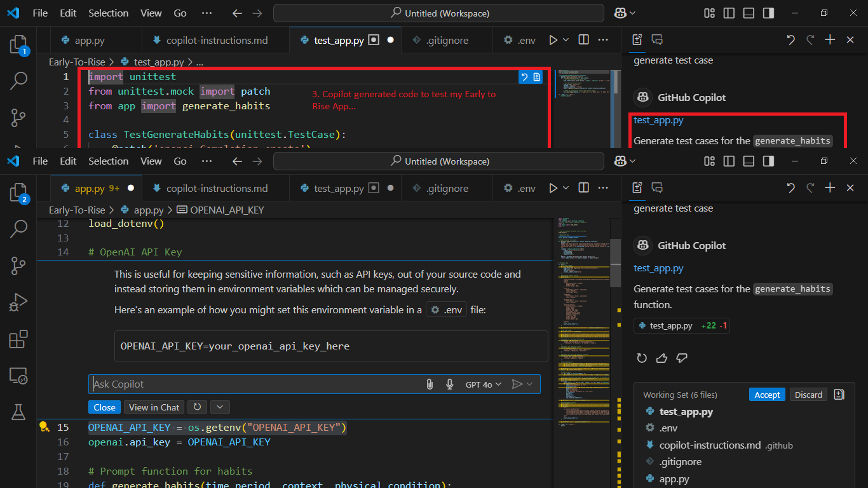
Task: Open Explorer in the app.py editor window
Action: tap(18, 193)
